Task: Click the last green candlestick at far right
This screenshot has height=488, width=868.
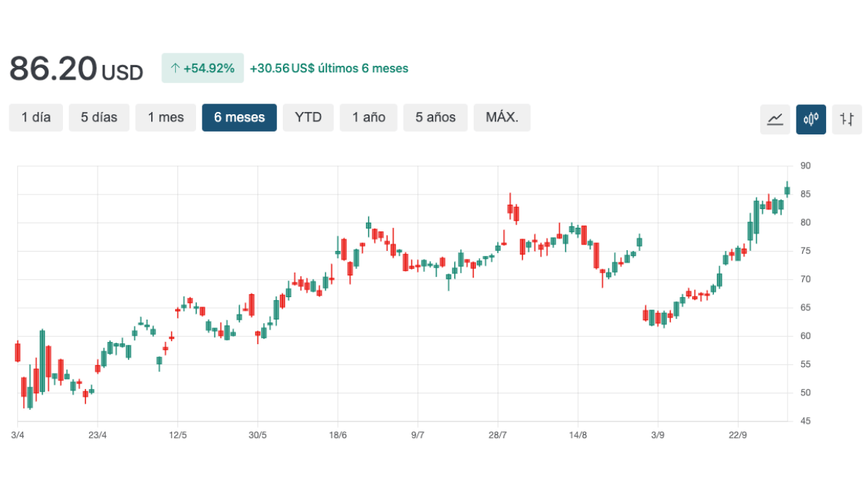Action: [x=787, y=191]
